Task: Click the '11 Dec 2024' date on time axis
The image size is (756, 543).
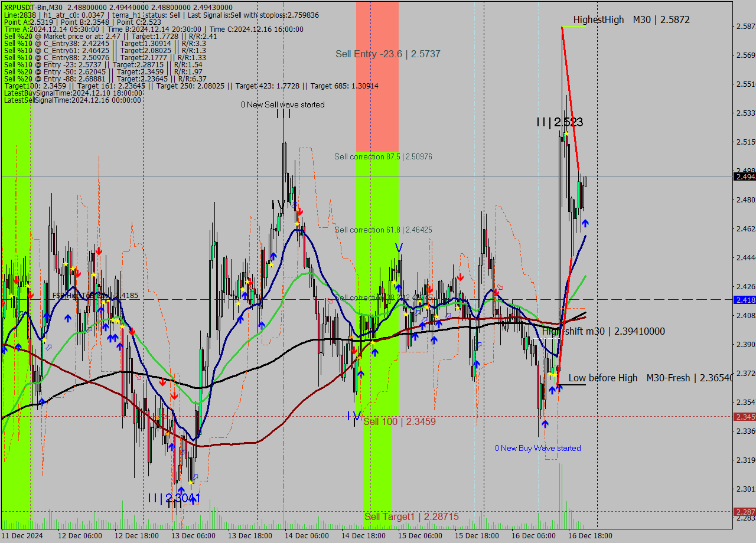Action: [x=22, y=535]
